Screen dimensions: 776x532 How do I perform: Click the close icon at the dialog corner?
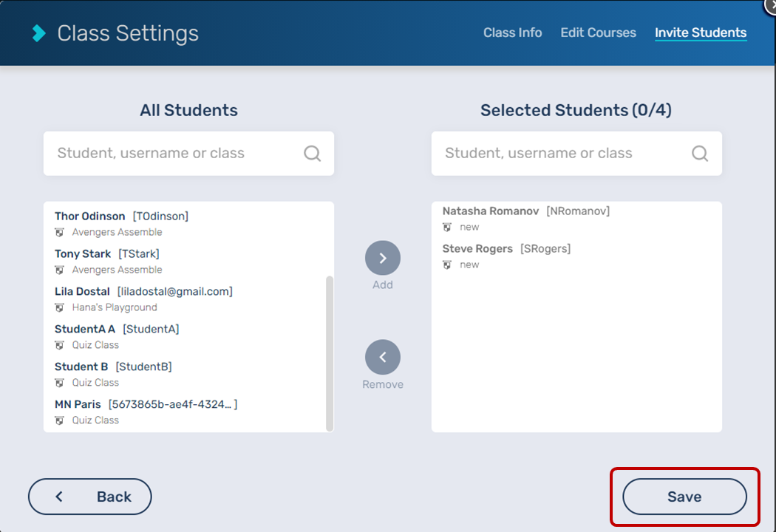[769, 4]
